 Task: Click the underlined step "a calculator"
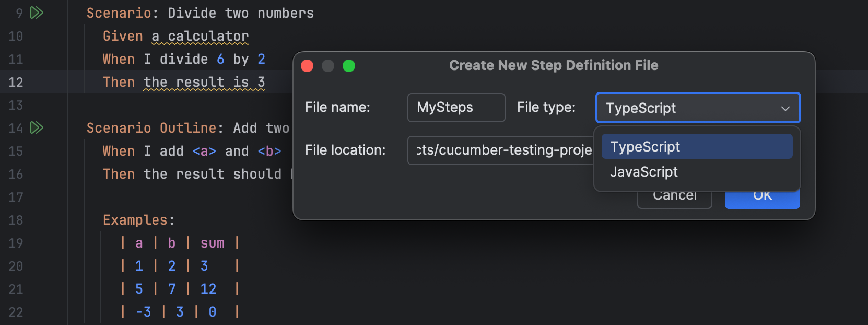point(200,36)
